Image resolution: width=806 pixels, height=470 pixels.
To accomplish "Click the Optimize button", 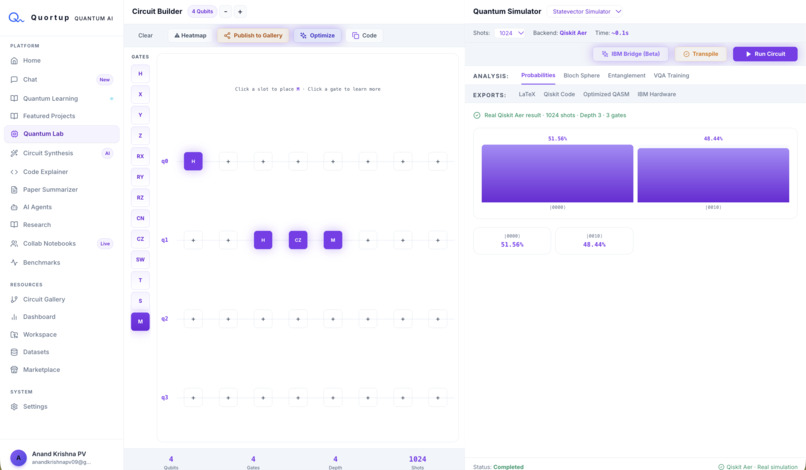I will point(318,35).
